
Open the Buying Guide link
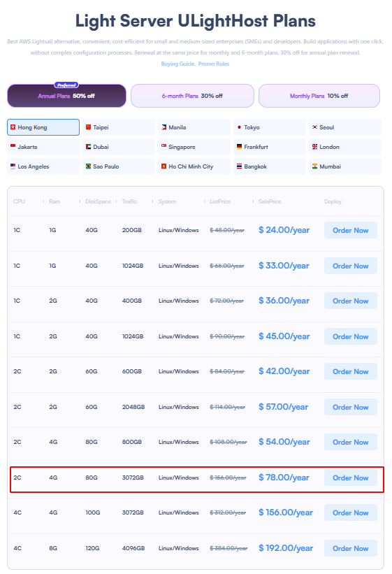pos(178,64)
